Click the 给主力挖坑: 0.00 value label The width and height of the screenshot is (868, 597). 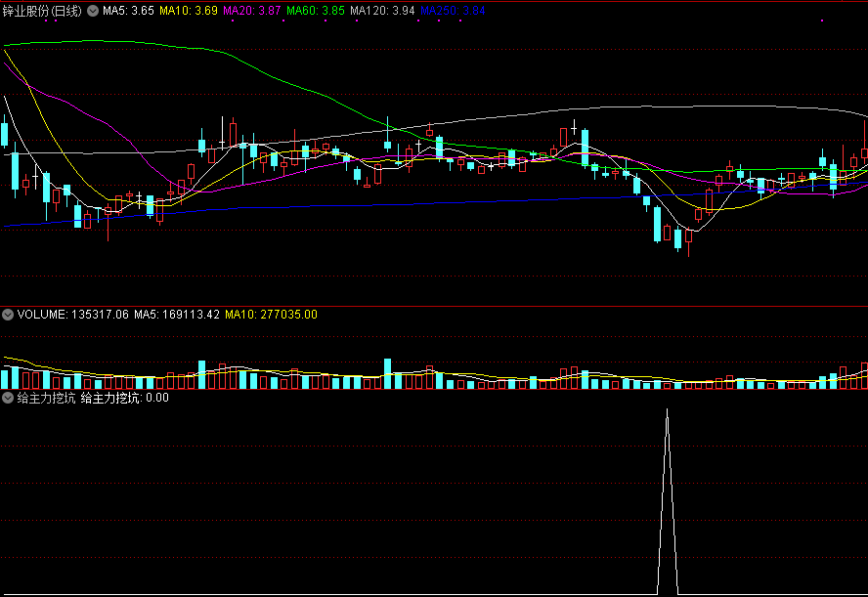[x=124, y=398]
